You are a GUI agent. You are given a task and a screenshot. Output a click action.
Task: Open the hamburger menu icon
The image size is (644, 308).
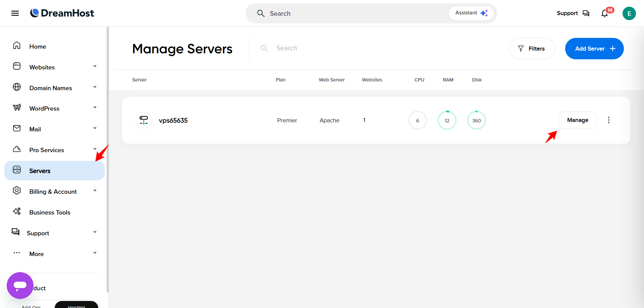(x=15, y=13)
